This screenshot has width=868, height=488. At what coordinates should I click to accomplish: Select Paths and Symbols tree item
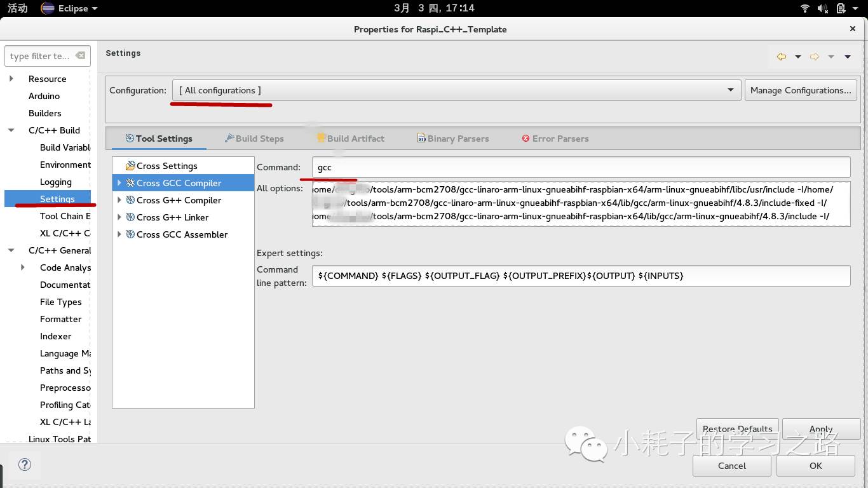[x=65, y=370]
